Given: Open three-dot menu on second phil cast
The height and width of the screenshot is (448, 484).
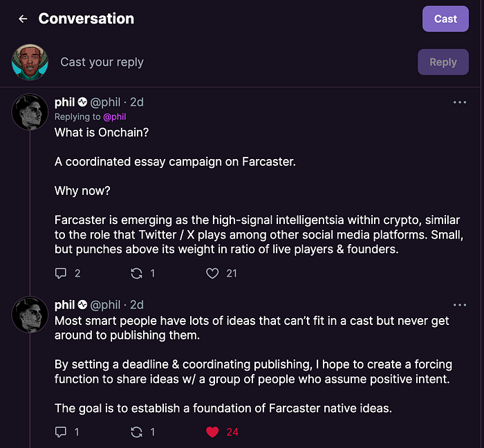Looking at the screenshot, I should (460, 305).
